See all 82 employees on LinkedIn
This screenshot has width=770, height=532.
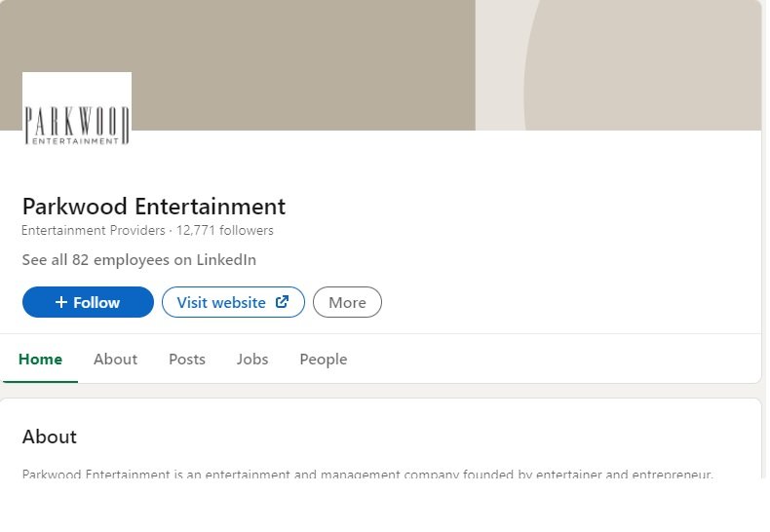point(139,259)
